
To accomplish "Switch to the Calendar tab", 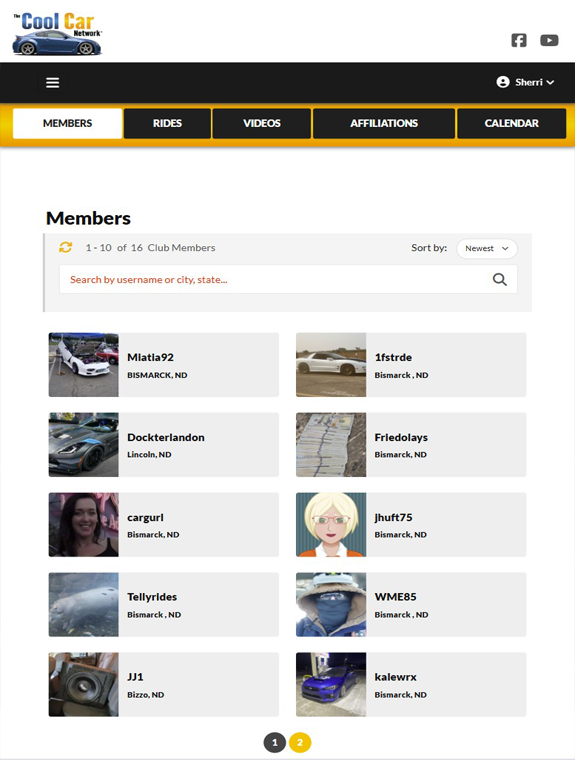I will (511, 123).
